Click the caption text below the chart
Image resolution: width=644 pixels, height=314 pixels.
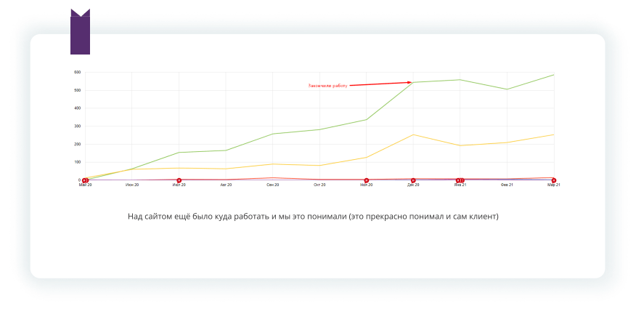[x=313, y=216]
